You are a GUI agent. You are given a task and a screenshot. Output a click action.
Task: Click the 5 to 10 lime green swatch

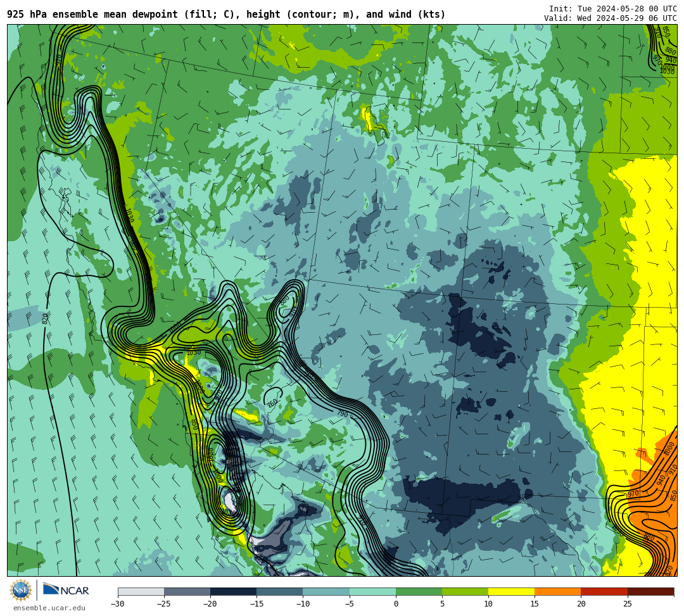point(465,591)
